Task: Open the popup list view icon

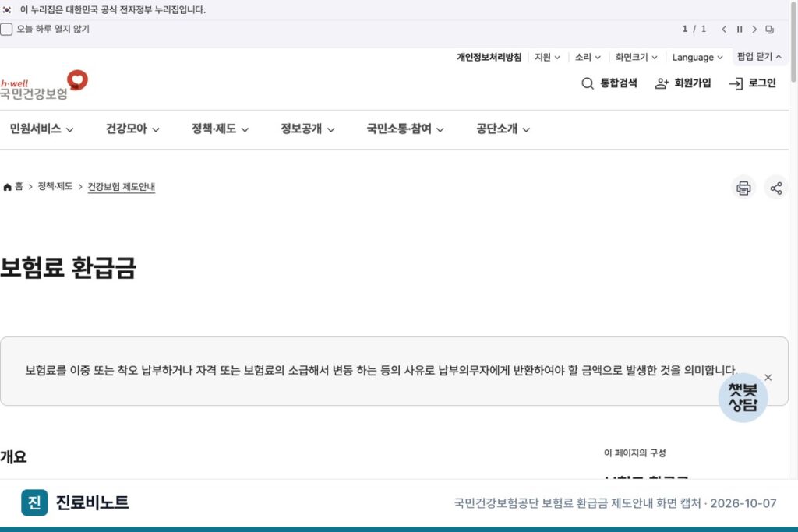Action: [x=769, y=30]
